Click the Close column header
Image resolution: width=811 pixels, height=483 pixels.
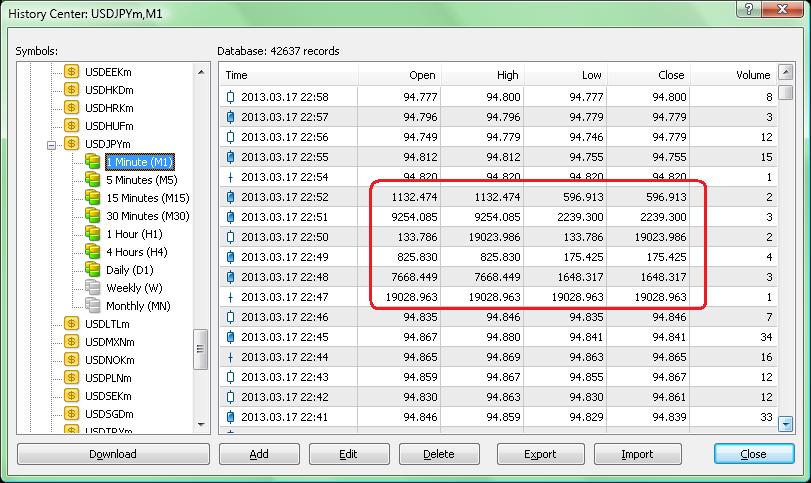click(x=648, y=75)
